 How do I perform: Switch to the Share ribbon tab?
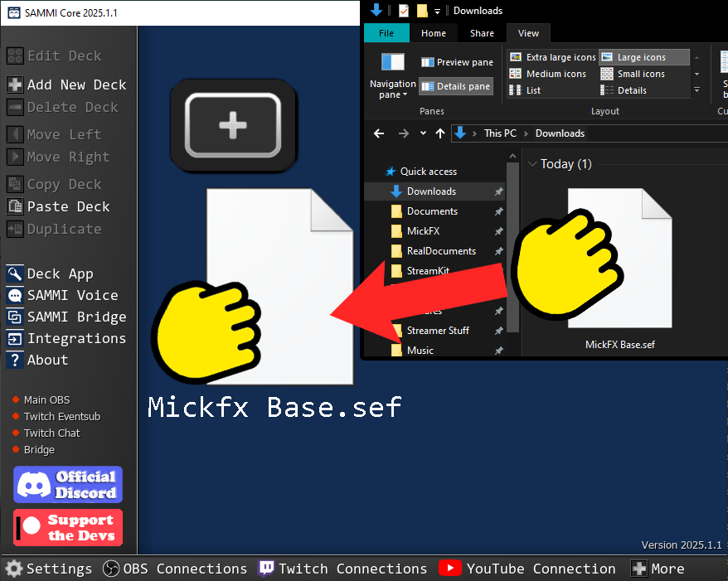point(482,33)
